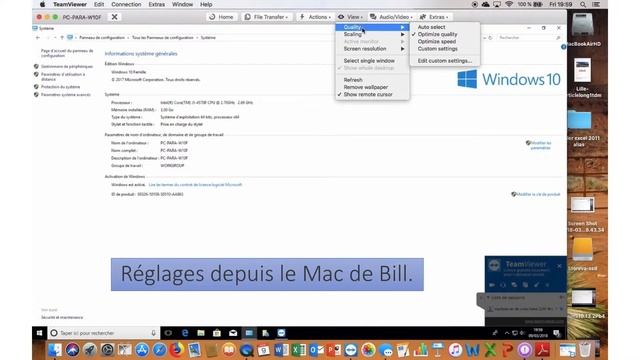Close the PC-PARA-W10F session tab with X
The height and width of the screenshot is (360, 640).
pos(115,17)
